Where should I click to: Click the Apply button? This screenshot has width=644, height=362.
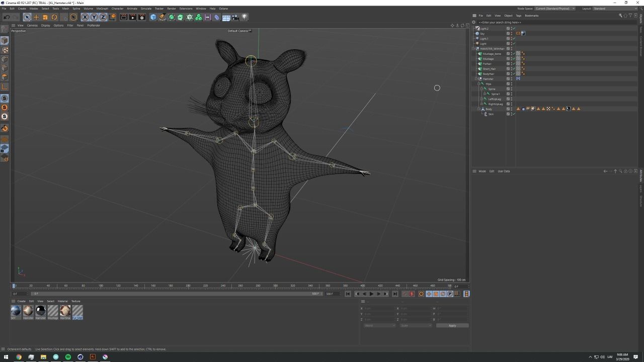click(452, 326)
